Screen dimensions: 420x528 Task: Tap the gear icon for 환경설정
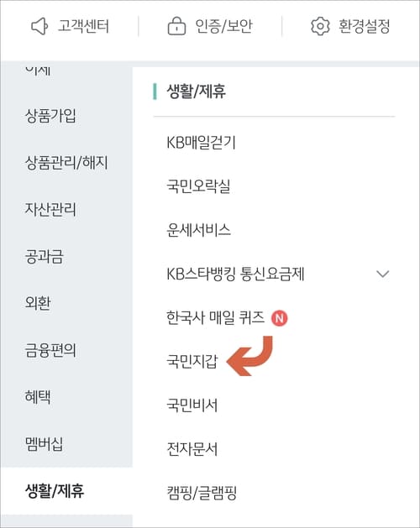320,26
